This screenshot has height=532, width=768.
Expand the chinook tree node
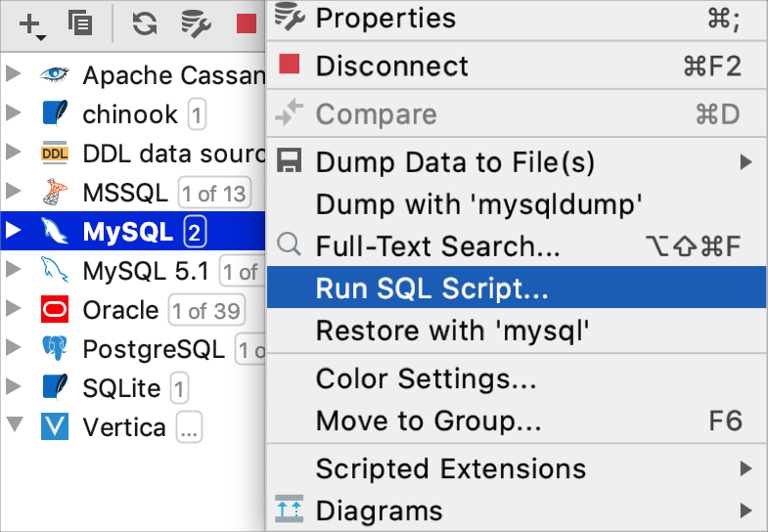tap(14, 113)
